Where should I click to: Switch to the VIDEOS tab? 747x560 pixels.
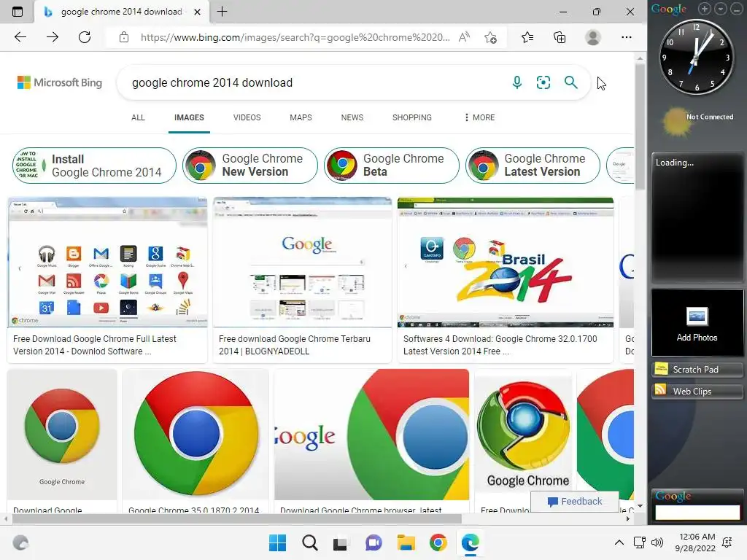tap(247, 117)
